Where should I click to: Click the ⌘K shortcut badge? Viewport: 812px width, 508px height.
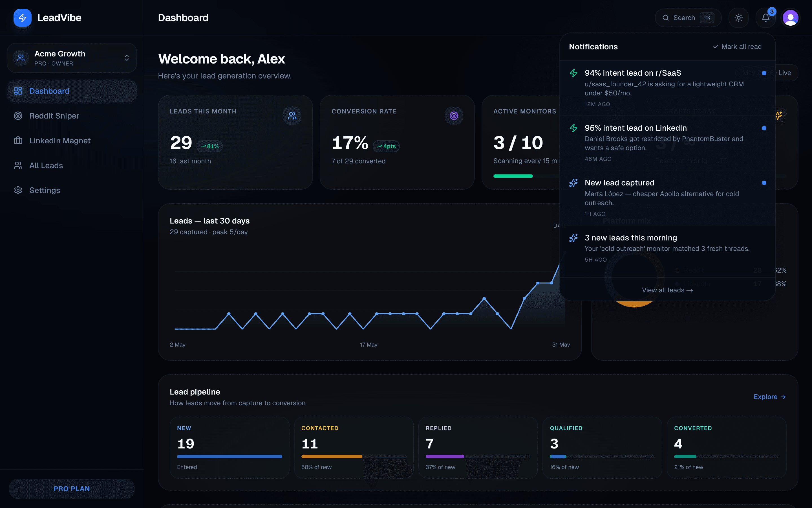click(707, 18)
